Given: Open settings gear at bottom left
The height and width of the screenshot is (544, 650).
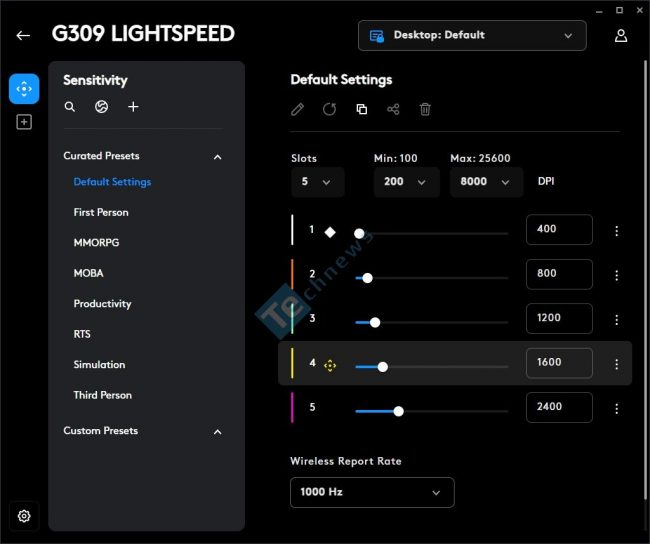Looking at the screenshot, I should coord(24,516).
